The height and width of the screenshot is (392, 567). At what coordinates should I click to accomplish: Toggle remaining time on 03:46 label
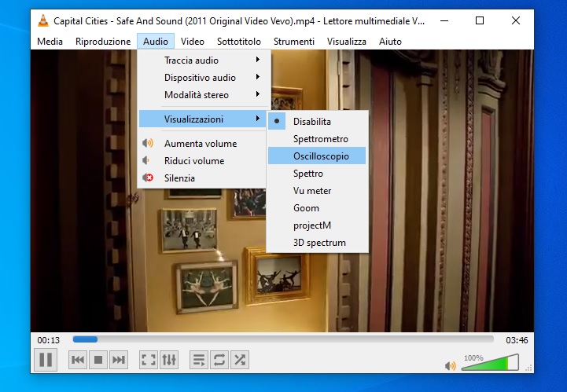point(517,340)
